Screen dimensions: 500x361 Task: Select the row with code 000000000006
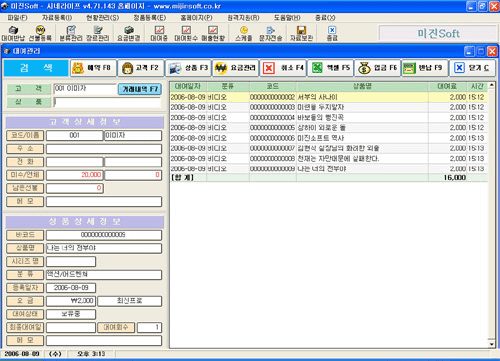329,138
